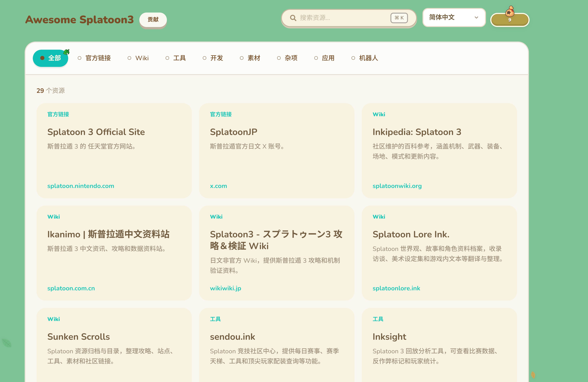Click the leaf icon on the 全部 tab
The image size is (588, 382).
click(x=67, y=52)
